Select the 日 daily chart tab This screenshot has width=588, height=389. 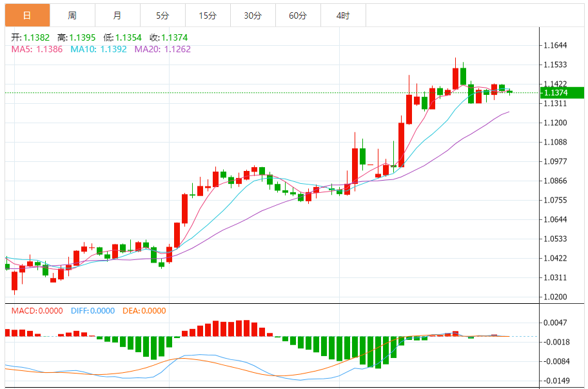click(27, 15)
